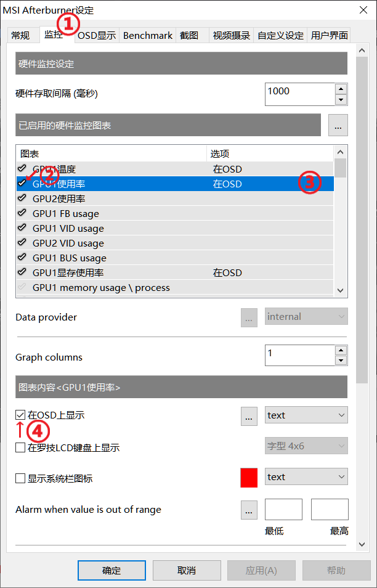Open the OSD显示 tab
The width and height of the screenshot is (377, 588).
point(97,36)
